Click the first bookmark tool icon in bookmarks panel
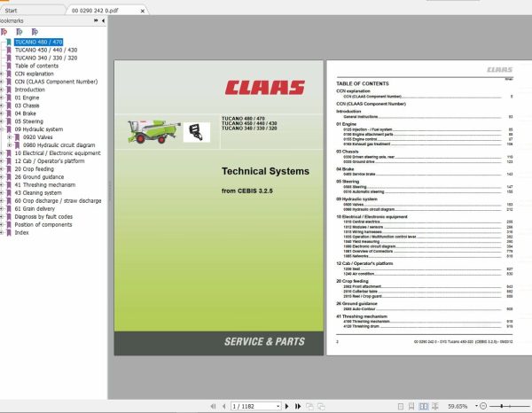The height and width of the screenshot is (413, 532). [x=4, y=32]
